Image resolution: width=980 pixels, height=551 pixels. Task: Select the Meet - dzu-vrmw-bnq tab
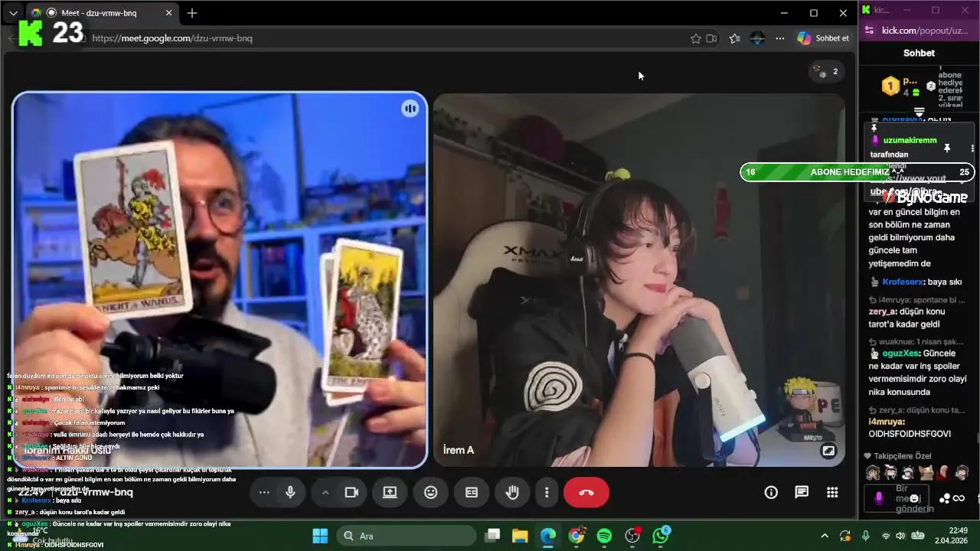(x=103, y=13)
